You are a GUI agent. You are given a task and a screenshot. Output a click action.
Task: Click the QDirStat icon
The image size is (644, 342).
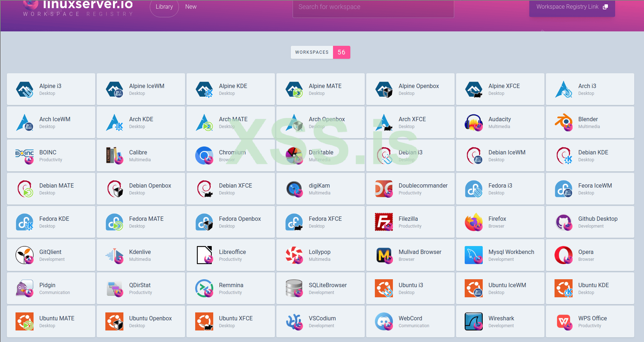click(x=115, y=289)
